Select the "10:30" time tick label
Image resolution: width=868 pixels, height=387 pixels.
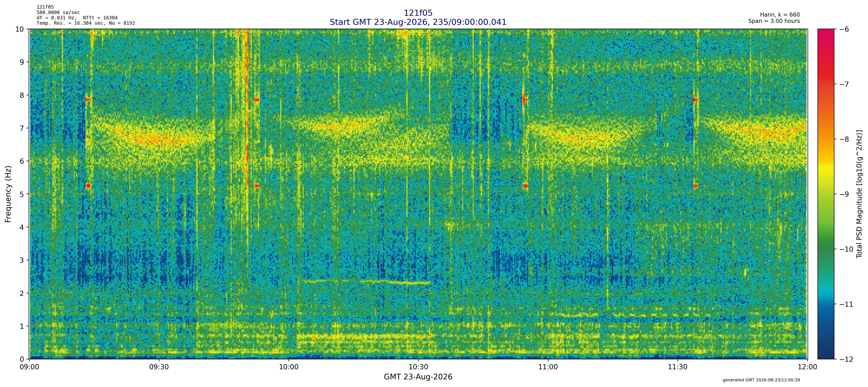[x=419, y=367]
